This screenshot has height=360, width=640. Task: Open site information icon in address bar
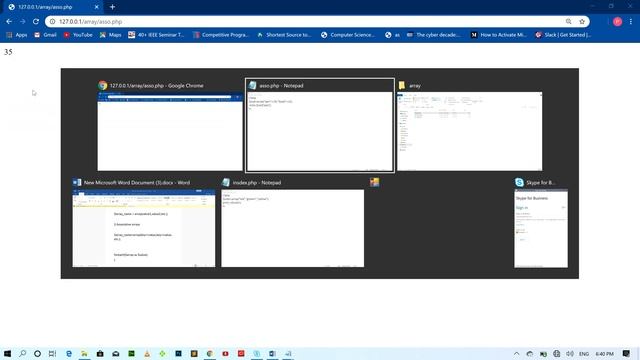(52, 22)
